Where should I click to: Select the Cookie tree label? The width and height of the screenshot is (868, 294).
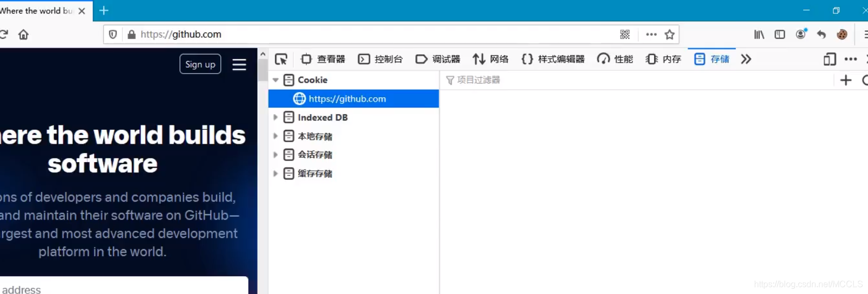tap(313, 80)
